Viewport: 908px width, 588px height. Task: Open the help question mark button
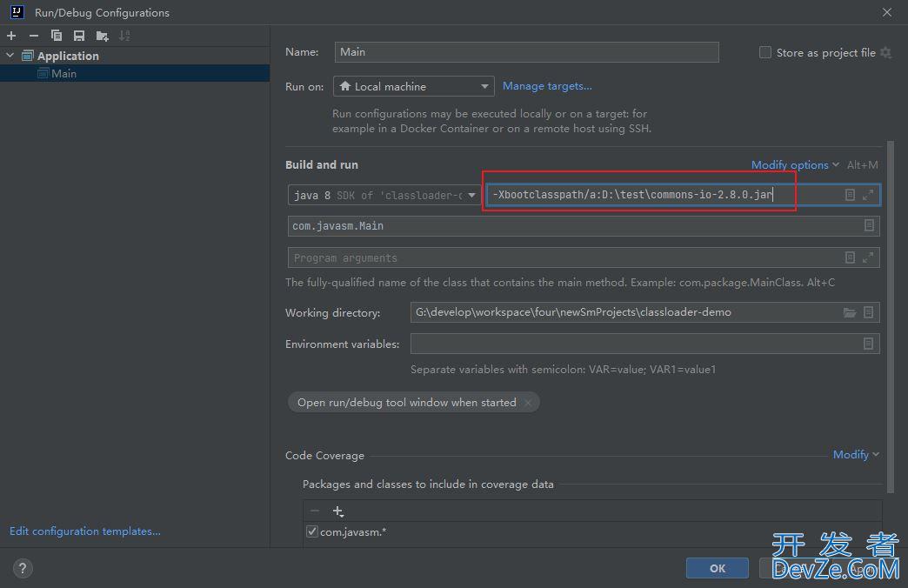[23, 568]
